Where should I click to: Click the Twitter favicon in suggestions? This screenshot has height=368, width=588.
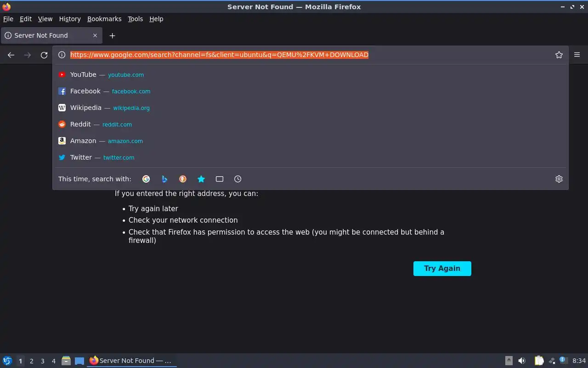click(62, 157)
